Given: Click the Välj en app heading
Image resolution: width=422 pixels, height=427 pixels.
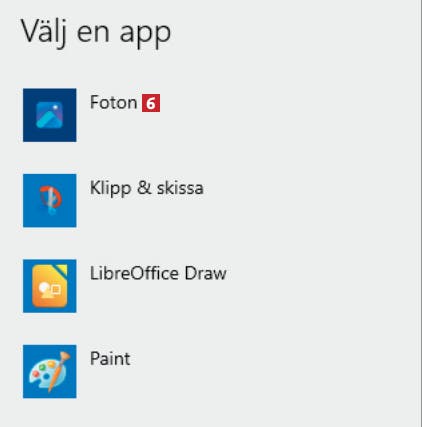Looking at the screenshot, I should click(x=96, y=32).
